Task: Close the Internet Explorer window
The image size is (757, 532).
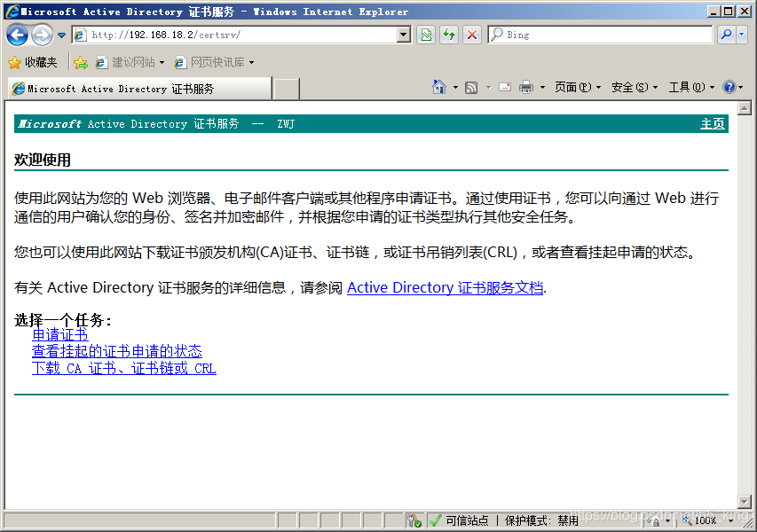Action: (744, 12)
